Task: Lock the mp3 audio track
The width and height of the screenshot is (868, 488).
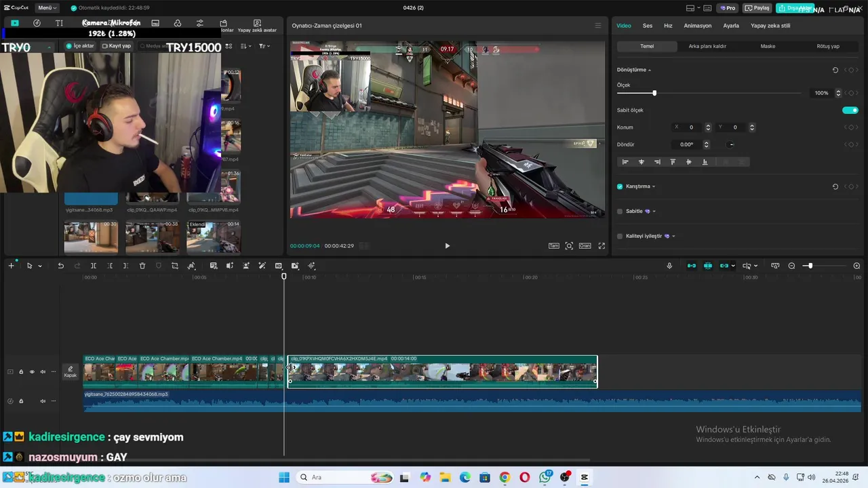Action: 21,401
